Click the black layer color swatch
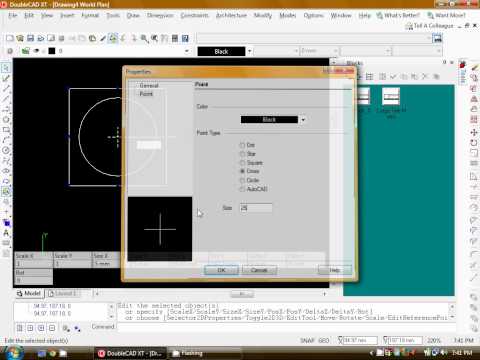This screenshot has height=360, width=480. (52, 51)
